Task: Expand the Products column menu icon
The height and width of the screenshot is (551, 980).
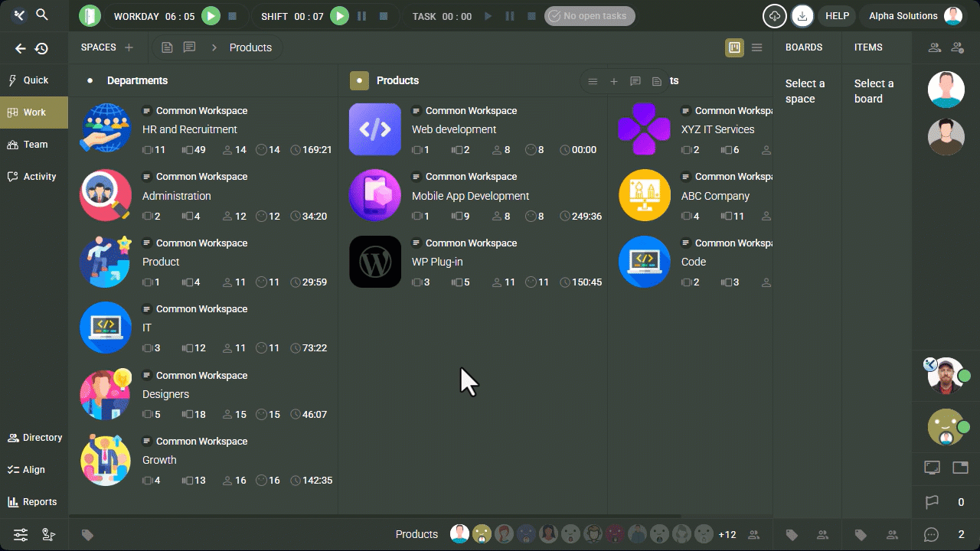Action: [593, 81]
